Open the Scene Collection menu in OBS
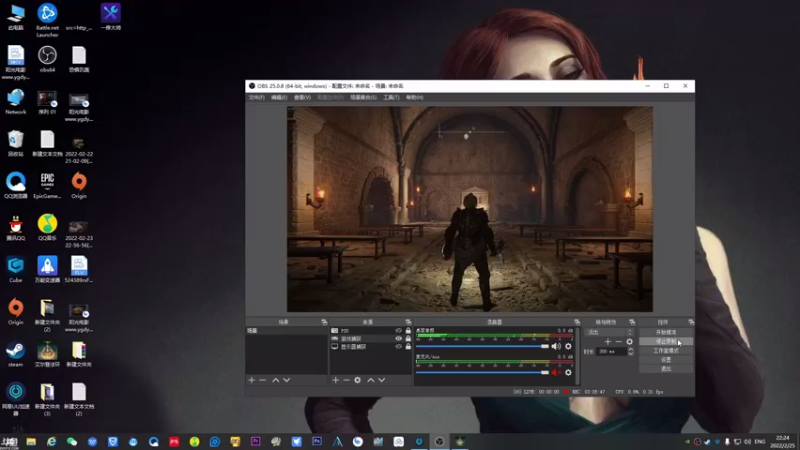Viewport: 800px width, 450px height. [363, 97]
